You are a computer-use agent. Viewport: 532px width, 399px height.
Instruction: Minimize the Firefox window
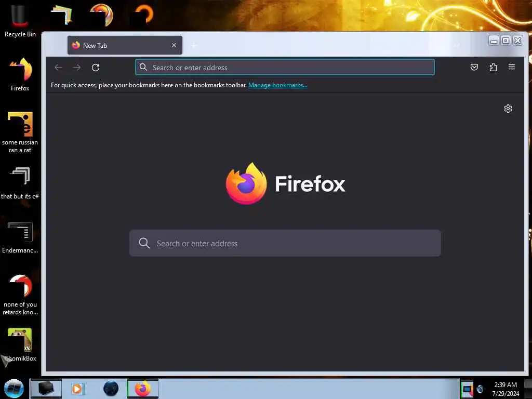(494, 41)
